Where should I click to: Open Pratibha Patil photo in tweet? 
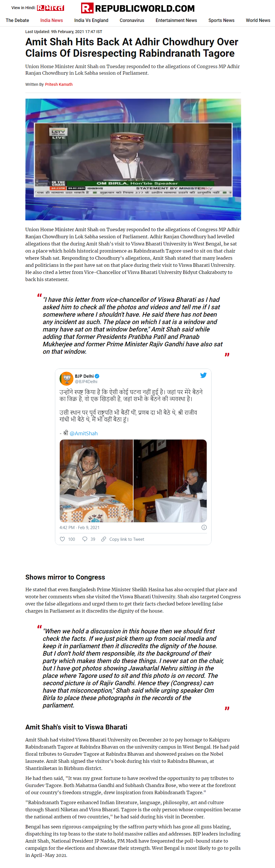[x=96, y=481]
